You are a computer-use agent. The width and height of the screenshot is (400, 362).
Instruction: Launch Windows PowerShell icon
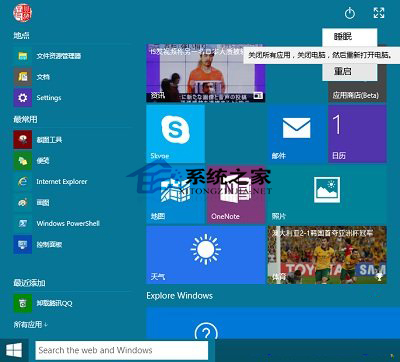(23, 223)
